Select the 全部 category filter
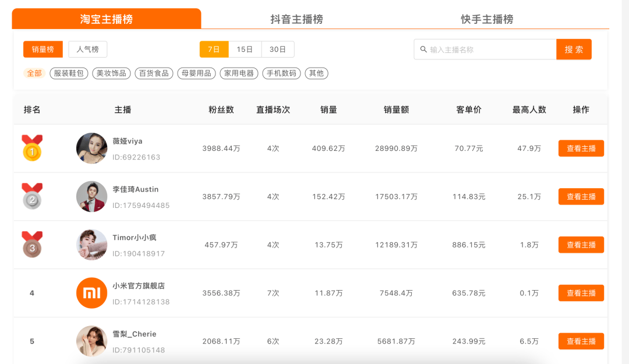The height and width of the screenshot is (364, 629). pos(34,73)
